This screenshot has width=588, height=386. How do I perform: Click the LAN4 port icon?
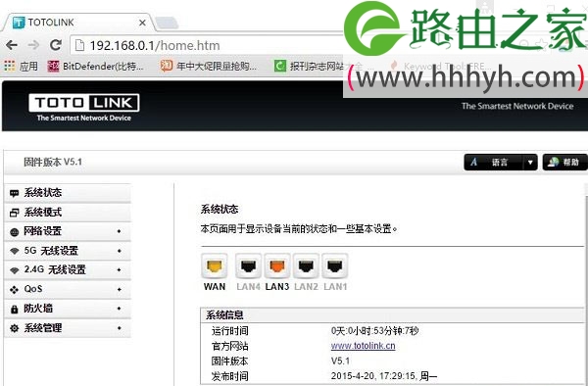[x=248, y=265]
